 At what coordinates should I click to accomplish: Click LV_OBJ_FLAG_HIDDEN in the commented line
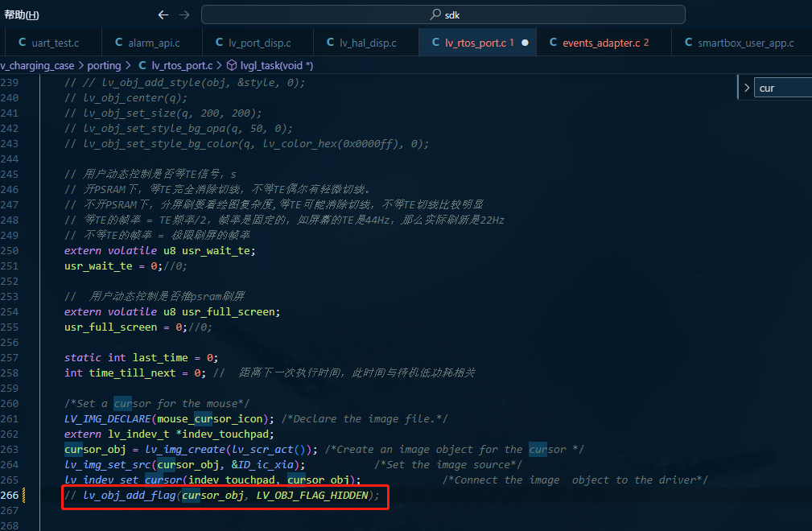tap(312, 496)
